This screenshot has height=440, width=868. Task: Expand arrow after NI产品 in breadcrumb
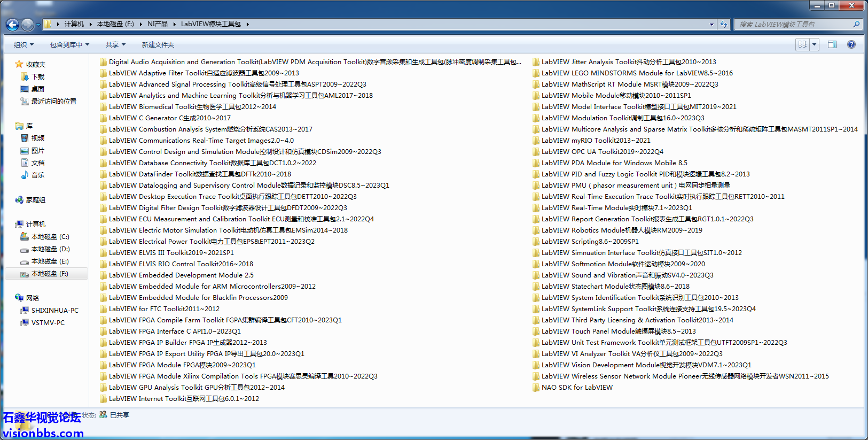(174, 24)
